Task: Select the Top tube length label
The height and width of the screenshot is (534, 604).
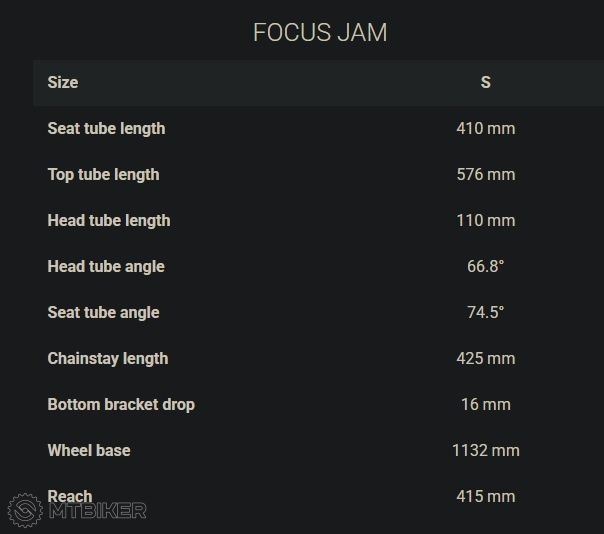Action: [x=103, y=174]
